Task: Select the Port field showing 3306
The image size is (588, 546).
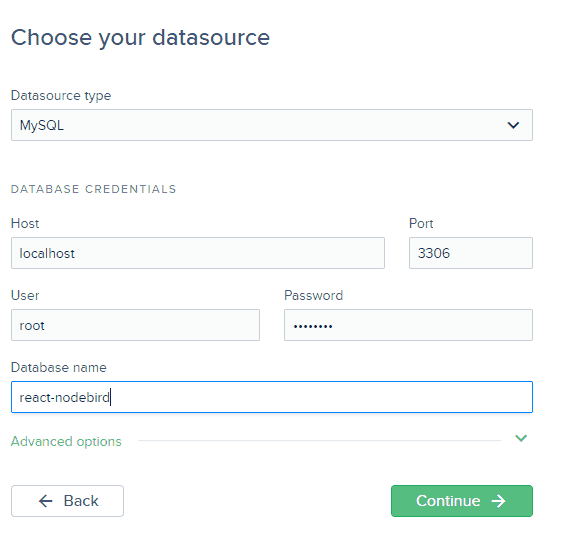Action: 471,253
